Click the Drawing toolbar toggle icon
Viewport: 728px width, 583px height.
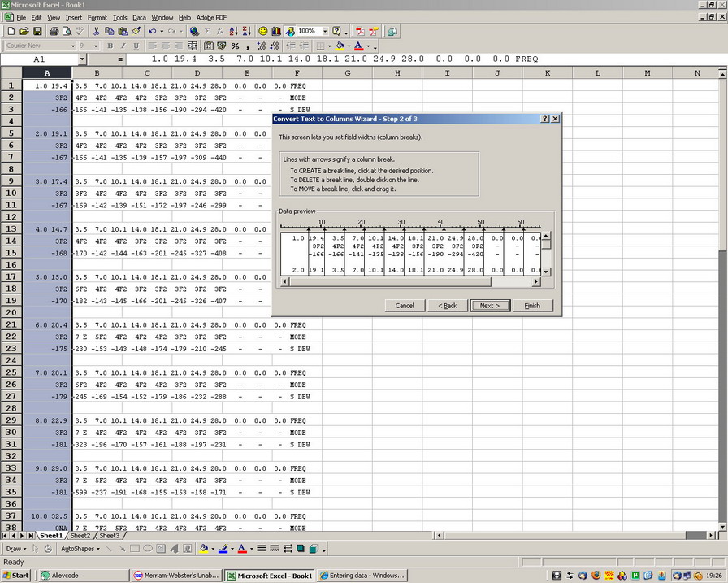click(x=290, y=31)
